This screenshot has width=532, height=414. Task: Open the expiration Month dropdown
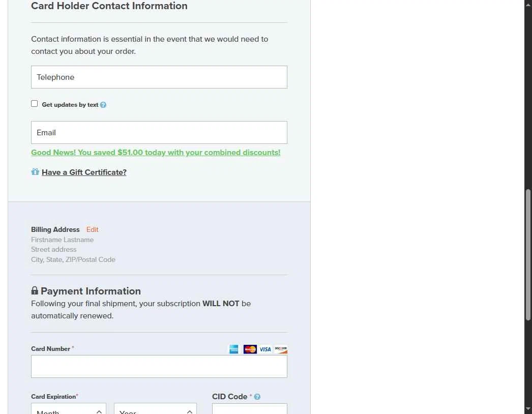69,409
